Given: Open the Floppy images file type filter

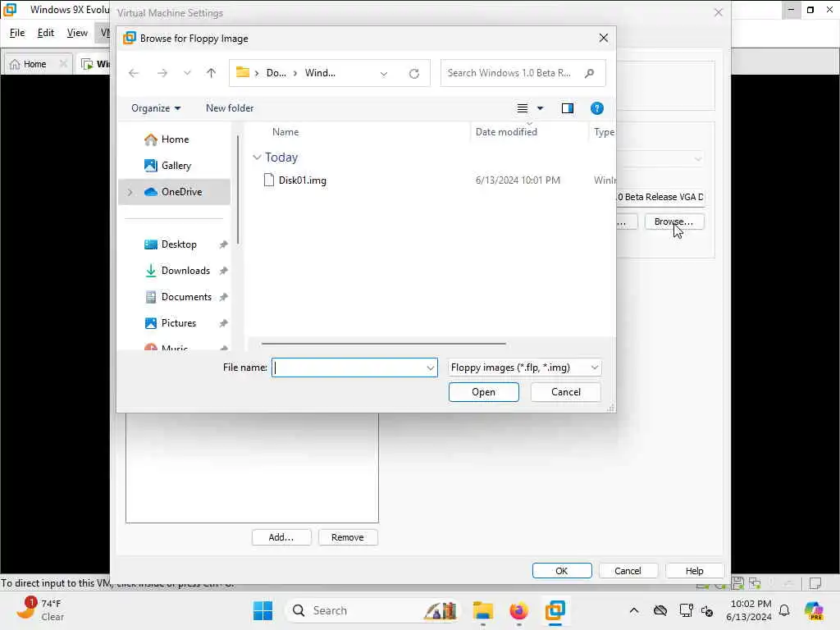Looking at the screenshot, I should pos(524,367).
